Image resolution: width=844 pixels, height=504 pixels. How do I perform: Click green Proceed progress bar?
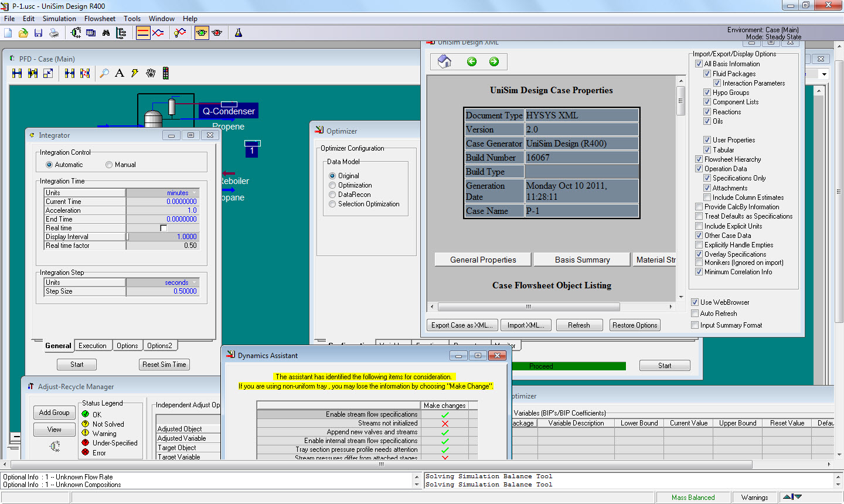point(567,366)
